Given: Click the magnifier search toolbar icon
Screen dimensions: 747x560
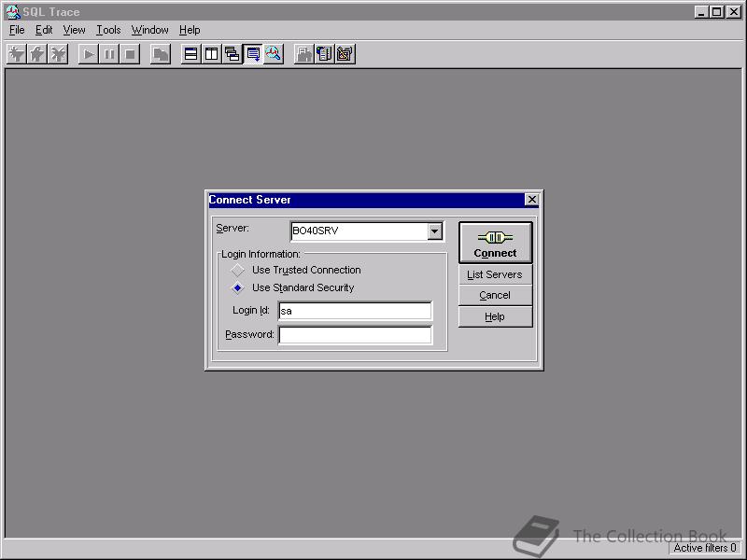Looking at the screenshot, I should pyautogui.click(x=274, y=54).
